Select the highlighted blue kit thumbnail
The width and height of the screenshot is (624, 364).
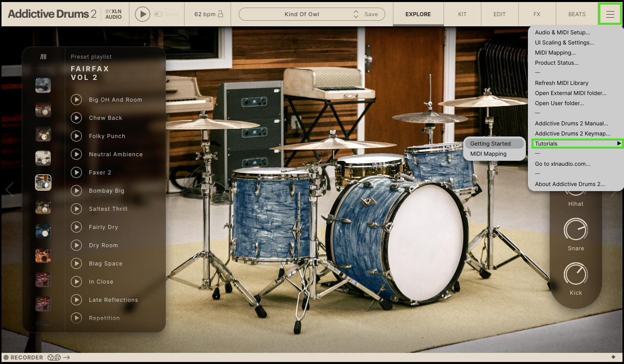point(43,182)
